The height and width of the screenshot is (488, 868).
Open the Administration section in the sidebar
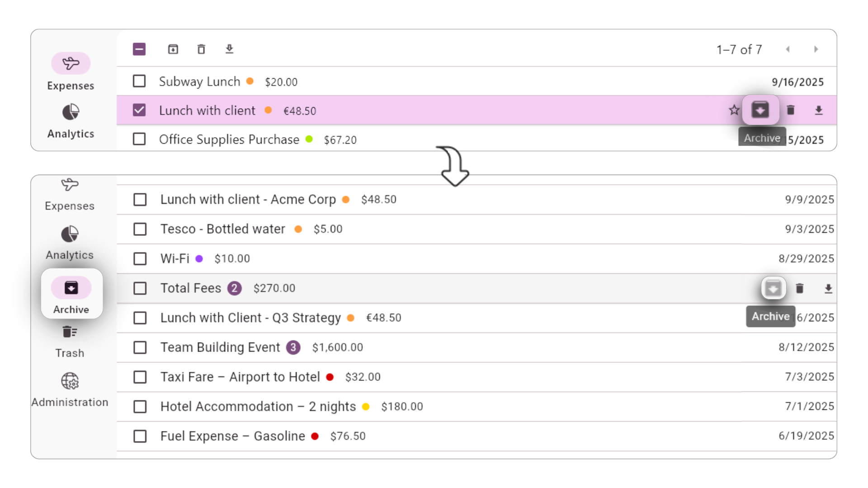(70, 389)
